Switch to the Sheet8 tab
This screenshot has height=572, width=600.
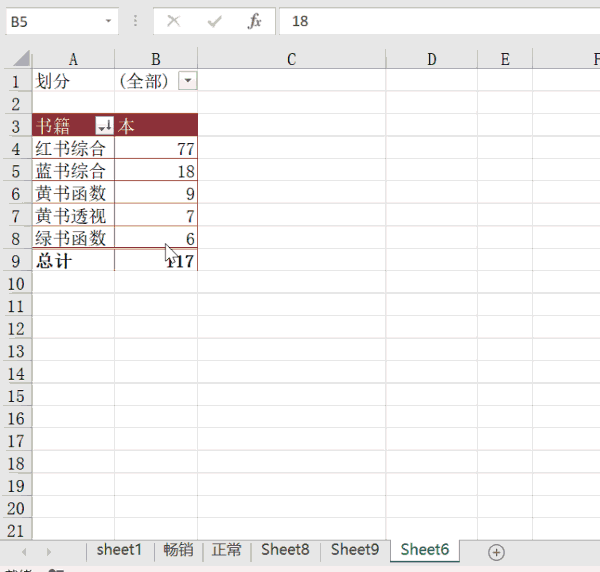coord(285,550)
